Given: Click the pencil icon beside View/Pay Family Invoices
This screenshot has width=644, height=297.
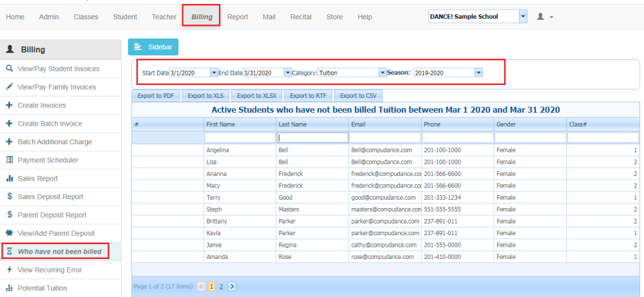Looking at the screenshot, I should tap(10, 87).
